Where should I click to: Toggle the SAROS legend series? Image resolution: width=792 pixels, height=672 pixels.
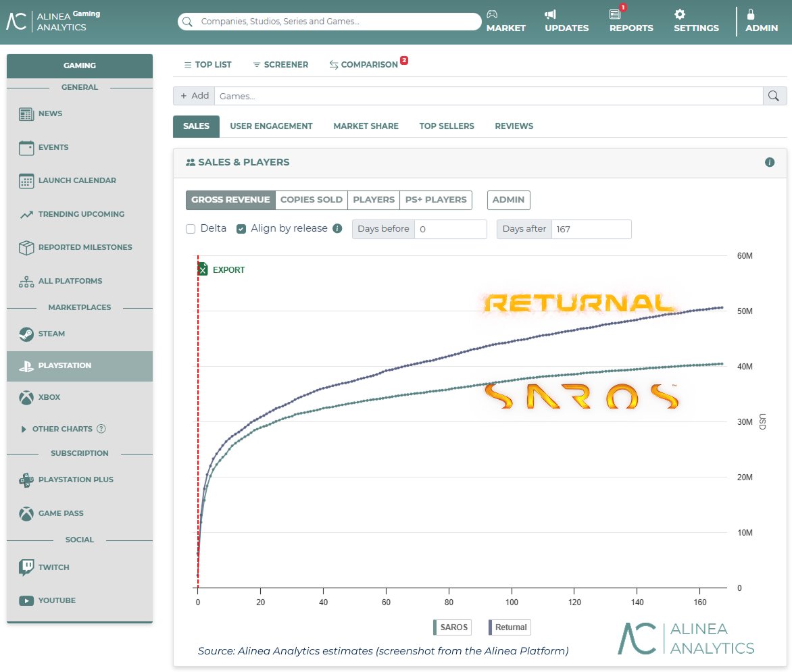(x=452, y=627)
